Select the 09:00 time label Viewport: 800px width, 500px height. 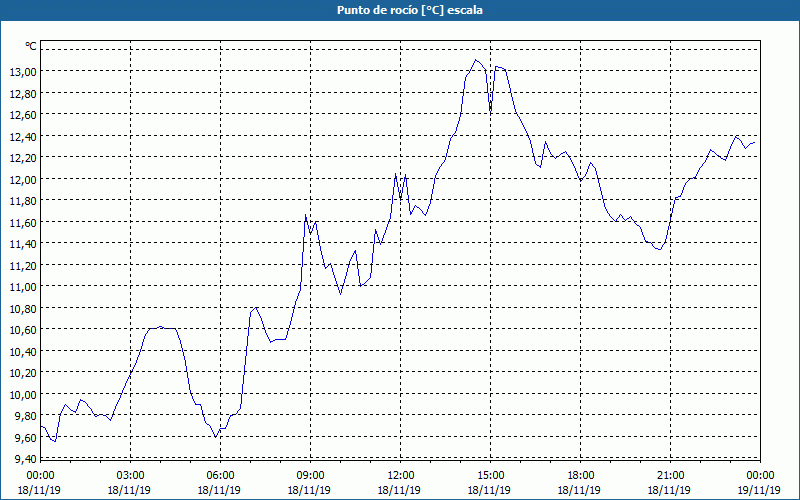pos(310,476)
